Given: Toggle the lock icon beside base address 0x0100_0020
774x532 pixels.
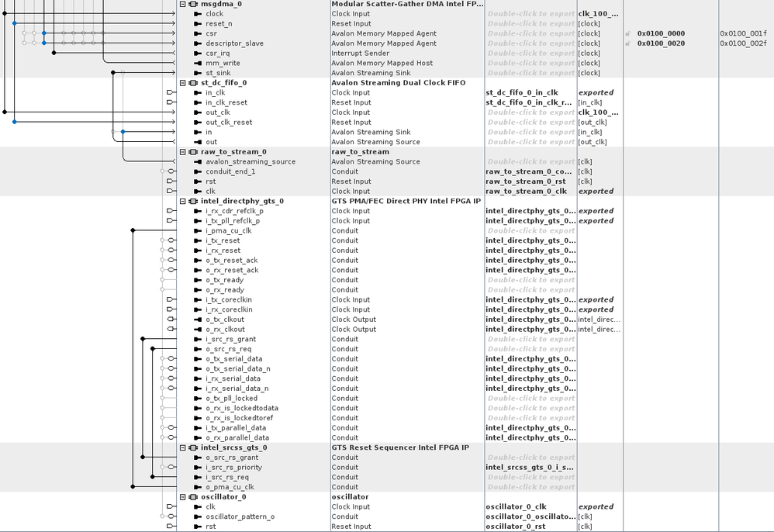Looking at the screenshot, I should [x=628, y=43].
